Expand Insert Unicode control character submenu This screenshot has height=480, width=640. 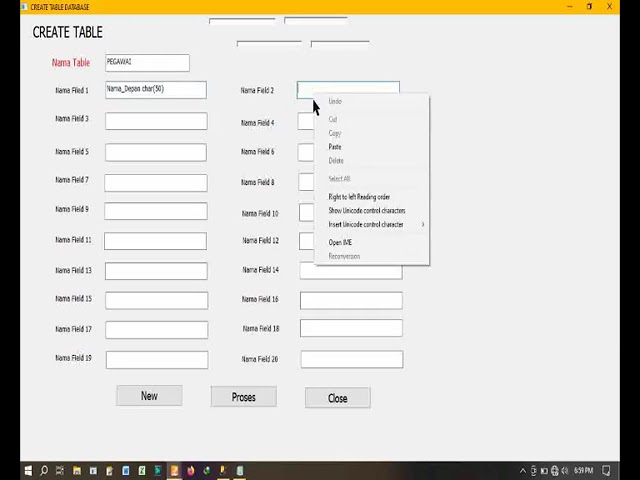pyautogui.click(x=372, y=224)
